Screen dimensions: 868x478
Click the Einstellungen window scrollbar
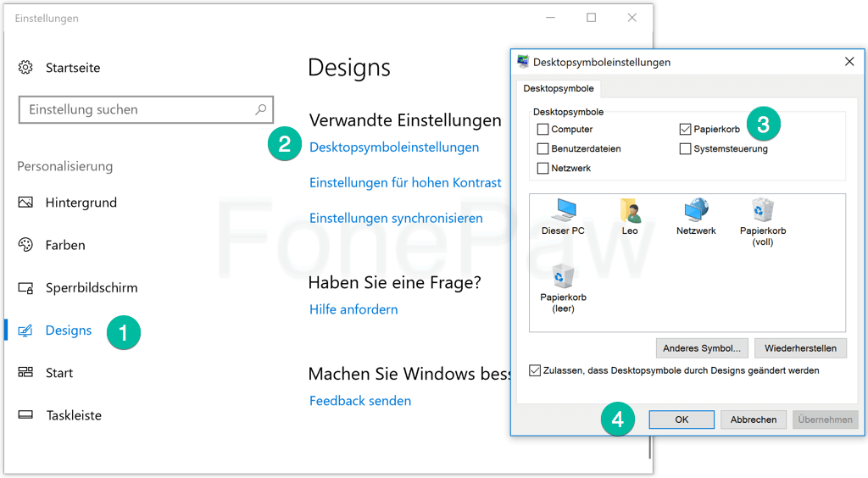pos(650,447)
